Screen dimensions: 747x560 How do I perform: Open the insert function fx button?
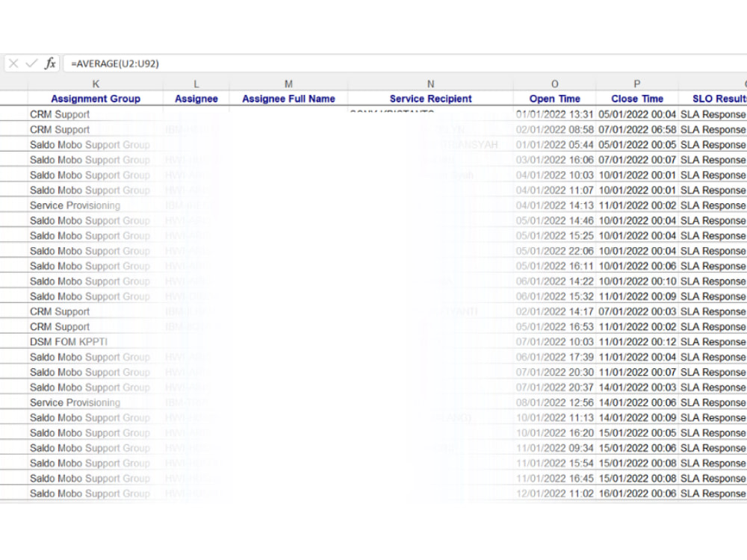[x=50, y=63]
